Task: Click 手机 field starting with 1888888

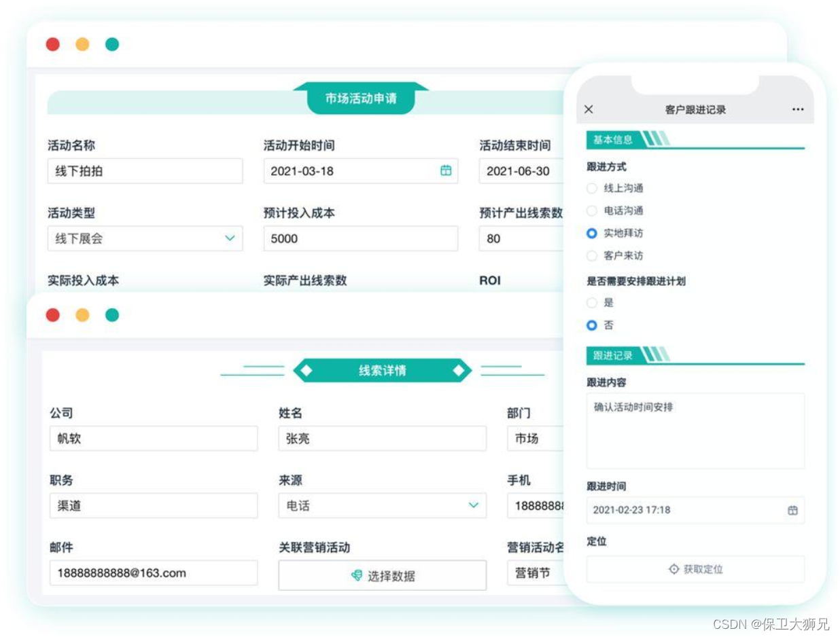Action: tap(536, 506)
